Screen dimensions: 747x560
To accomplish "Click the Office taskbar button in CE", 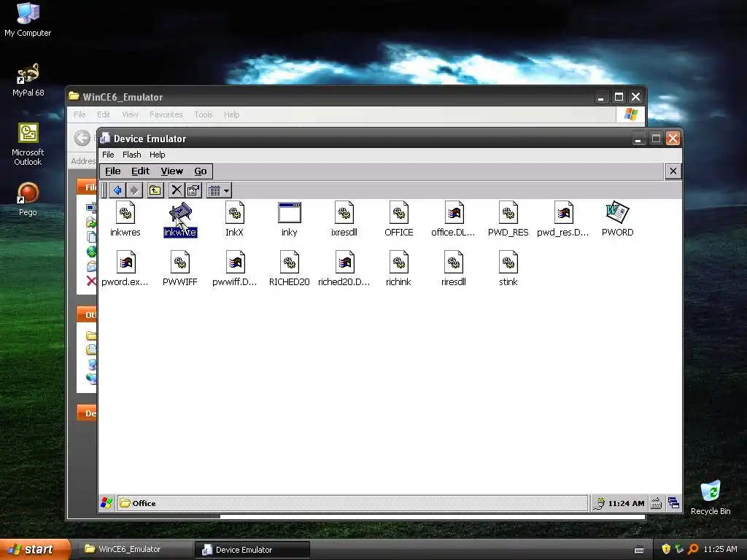I will tap(352, 503).
